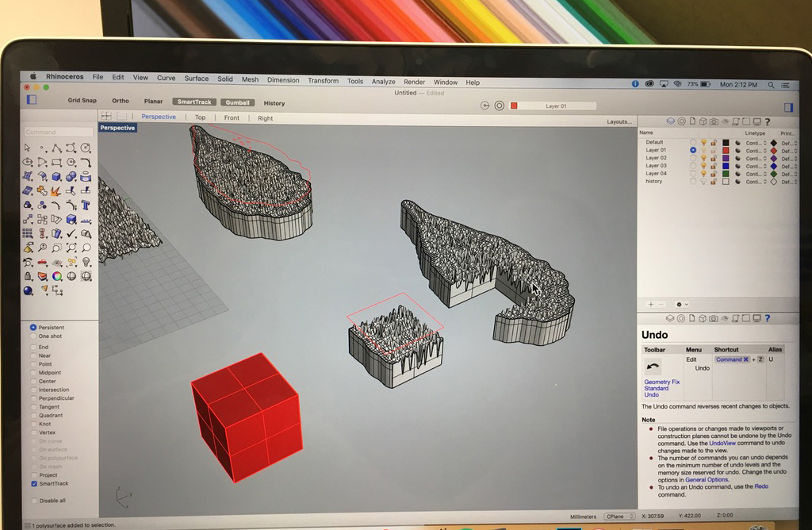Click the green color swatch for Layer 04

[726, 174]
